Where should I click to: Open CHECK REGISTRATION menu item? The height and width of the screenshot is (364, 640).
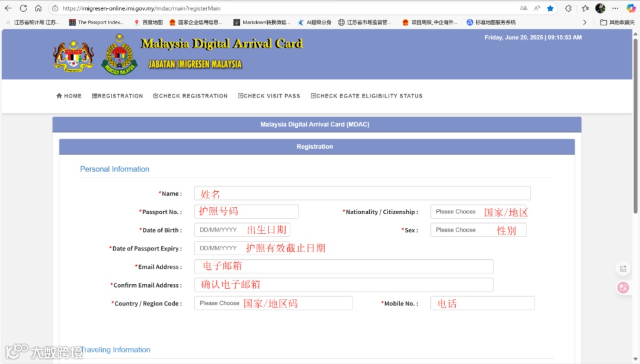pyautogui.click(x=190, y=96)
